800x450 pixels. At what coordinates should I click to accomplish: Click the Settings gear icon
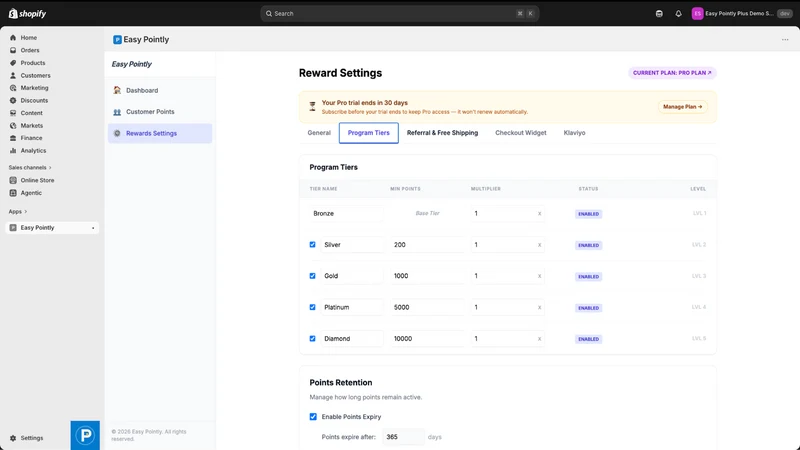[x=13, y=438]
